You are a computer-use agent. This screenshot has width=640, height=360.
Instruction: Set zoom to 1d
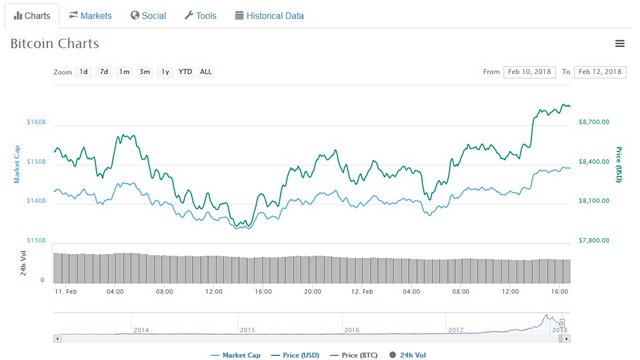click(x=84, y=72)
